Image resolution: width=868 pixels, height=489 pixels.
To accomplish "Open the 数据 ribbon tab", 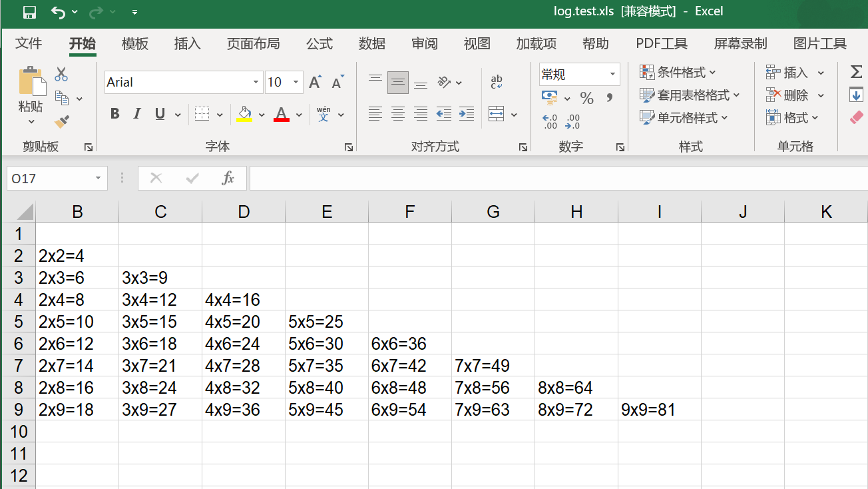I will (372, 43).
